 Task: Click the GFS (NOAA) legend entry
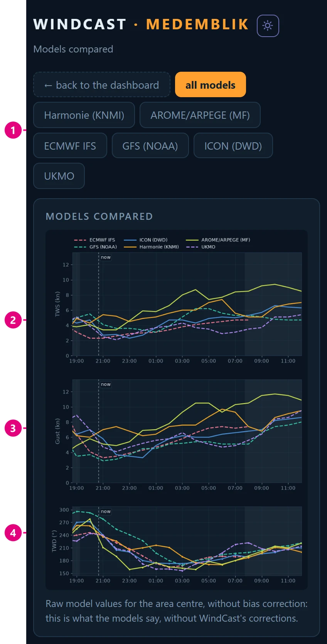click(95, 247)
